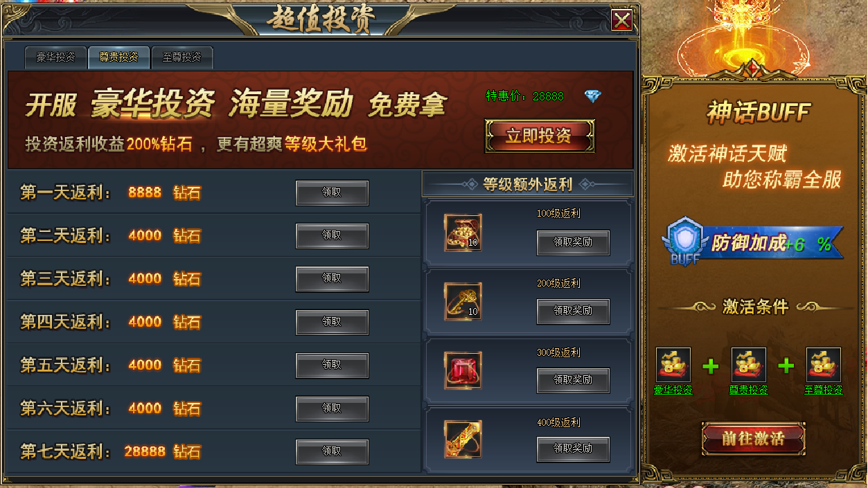Click the 前往激活 button

[753, 439]
